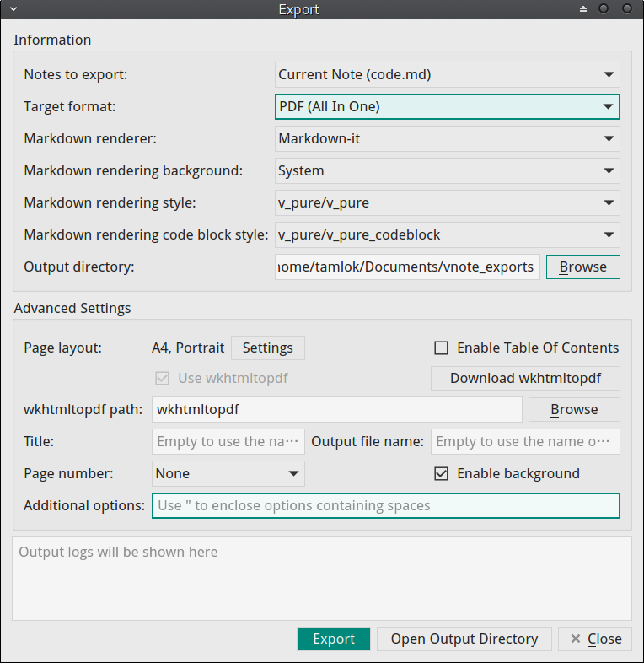The image size is (644, 663).
Task: Toggle the Use wkhtmltopdf checkbox
Action: tap(163, 379)
